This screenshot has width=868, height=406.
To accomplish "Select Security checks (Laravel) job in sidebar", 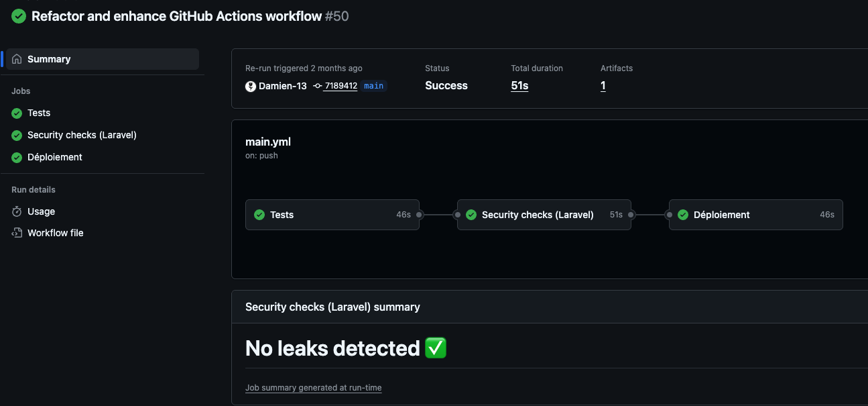I will click(82, 135).
